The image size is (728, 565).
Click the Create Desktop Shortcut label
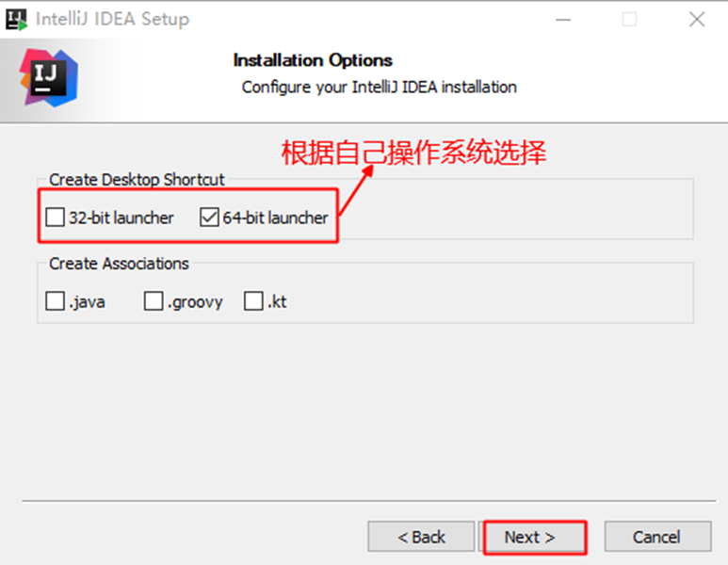(x=137, y=180)
